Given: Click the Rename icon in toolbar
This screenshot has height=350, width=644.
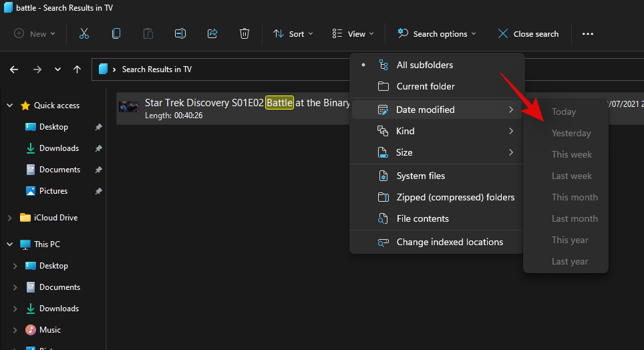Looking at the screenshot, I should (180, 33).
